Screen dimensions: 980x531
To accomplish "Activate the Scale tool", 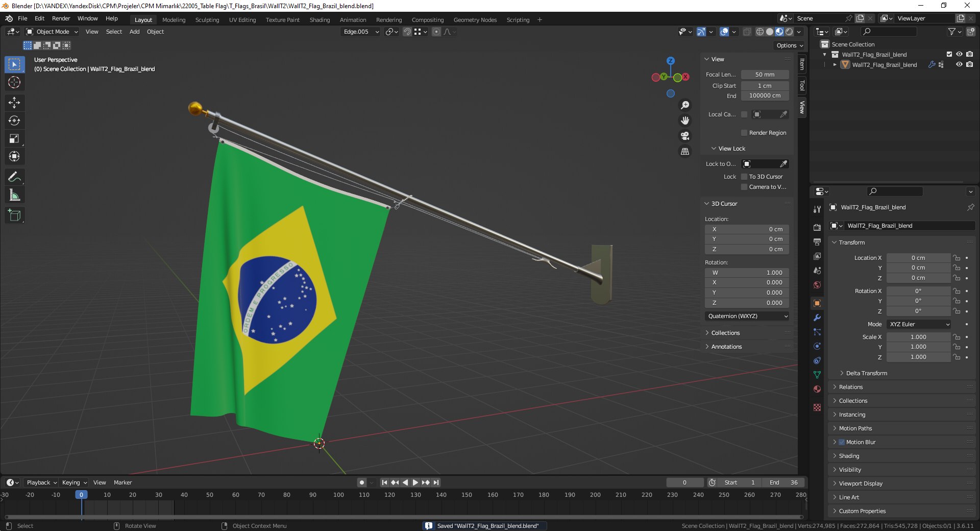I will 14,138.
